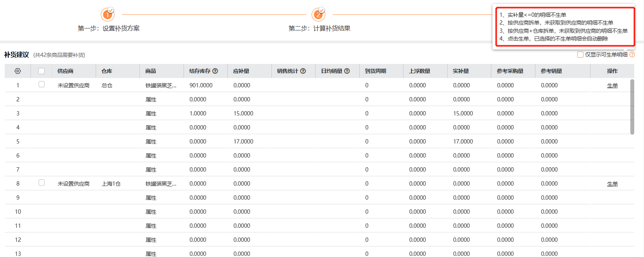This screenshot has width=644, height=257.
Task: Click help icon beside 结存库存 header
Action: coord(215,71)
